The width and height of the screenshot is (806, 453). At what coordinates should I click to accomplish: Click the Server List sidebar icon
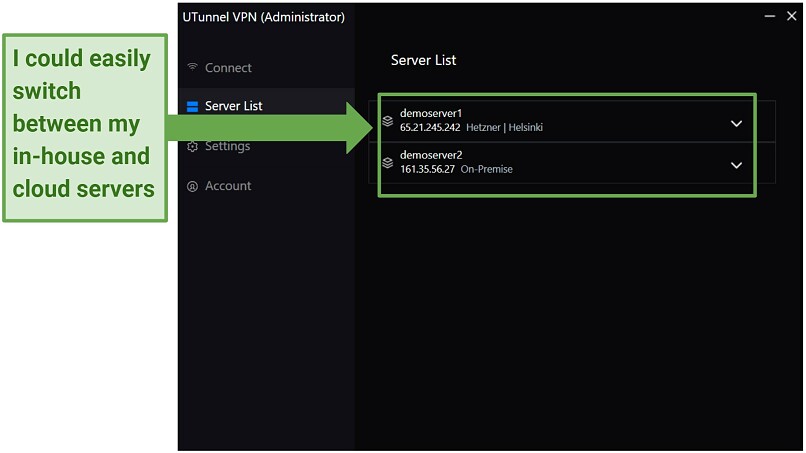pos(192,106)
